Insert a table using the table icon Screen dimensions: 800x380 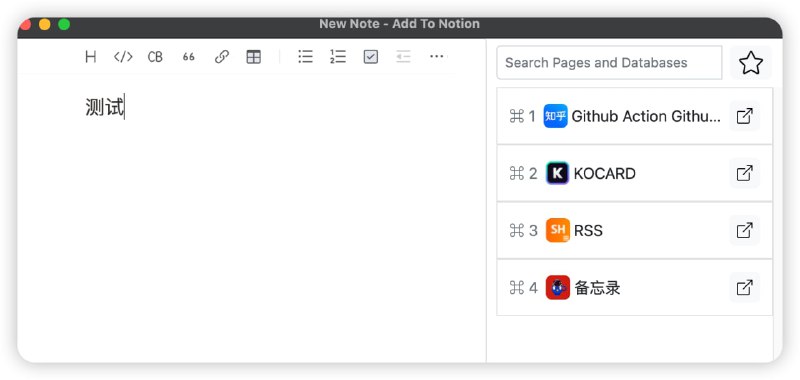[x=254, y=57]
